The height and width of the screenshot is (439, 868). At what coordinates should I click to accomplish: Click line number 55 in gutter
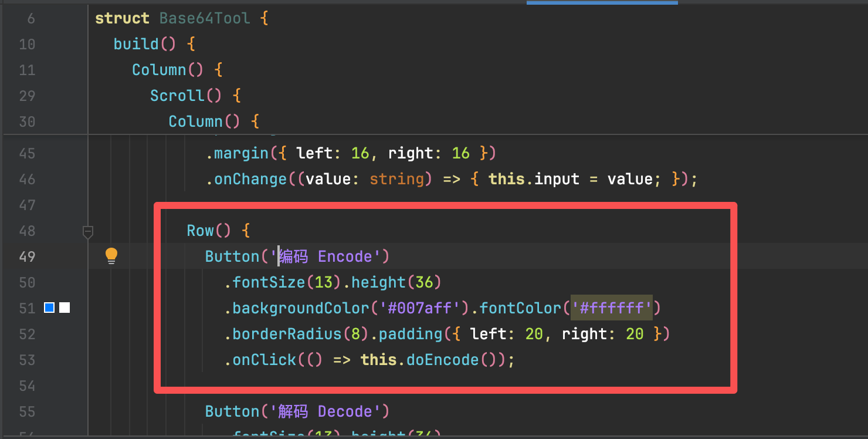coord(27,411)
